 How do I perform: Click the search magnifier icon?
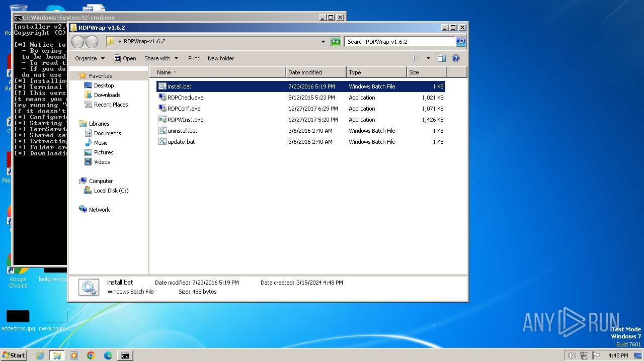460,42
